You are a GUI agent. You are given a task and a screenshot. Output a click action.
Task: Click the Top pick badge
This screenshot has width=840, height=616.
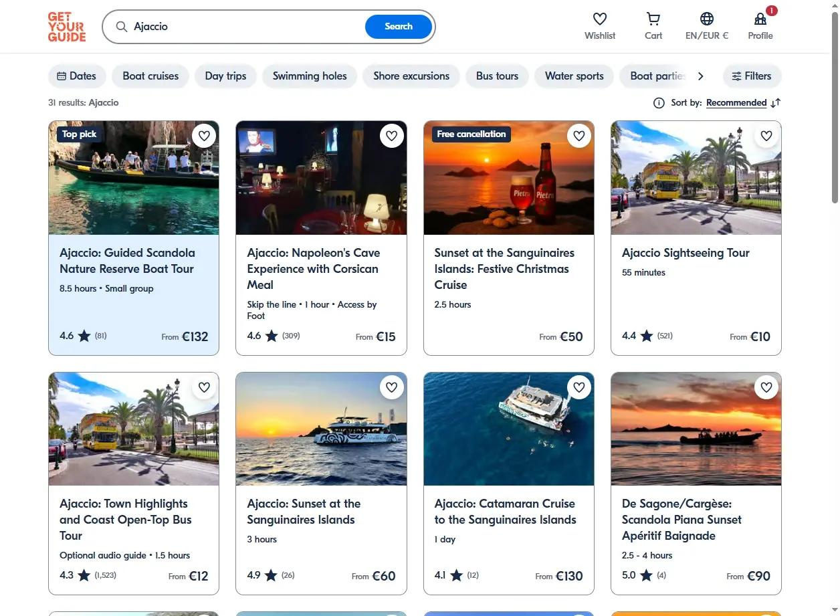79,134
